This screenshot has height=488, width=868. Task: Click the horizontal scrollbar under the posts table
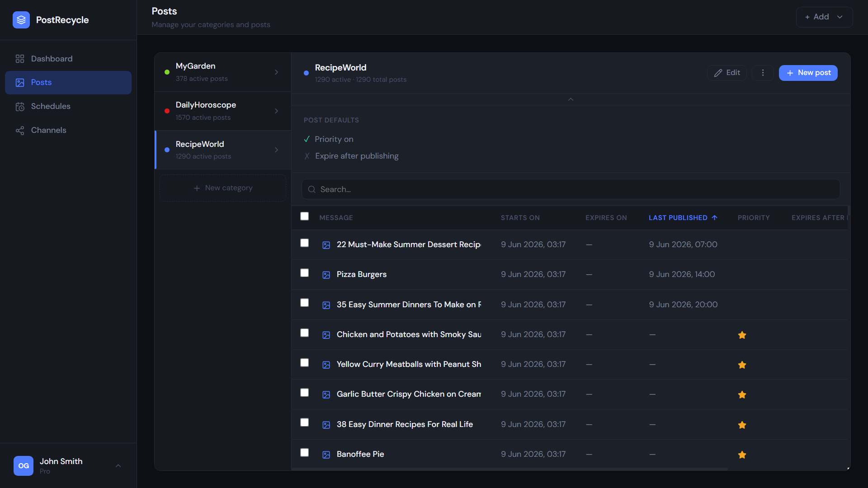[x=509, y=469]
